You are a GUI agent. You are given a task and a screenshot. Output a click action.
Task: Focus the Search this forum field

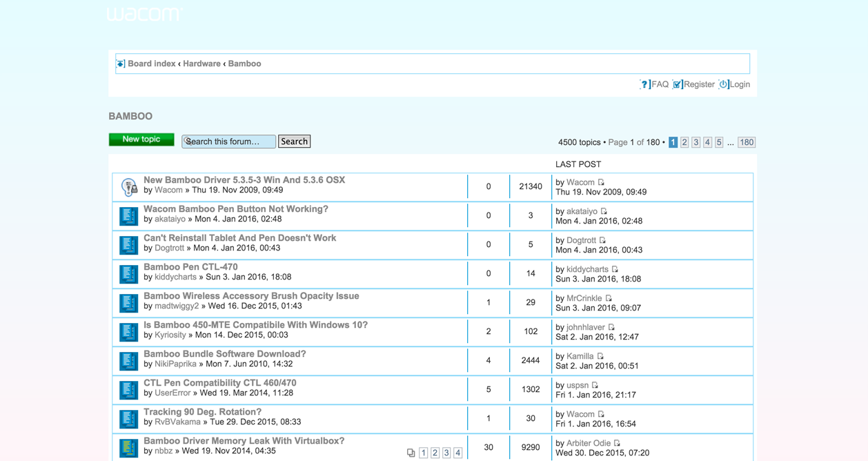(228, 141)
